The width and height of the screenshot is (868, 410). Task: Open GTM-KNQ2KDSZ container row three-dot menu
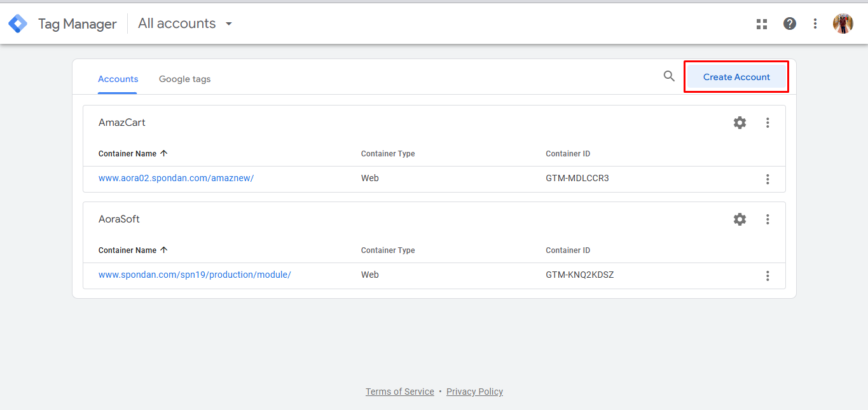768,276
